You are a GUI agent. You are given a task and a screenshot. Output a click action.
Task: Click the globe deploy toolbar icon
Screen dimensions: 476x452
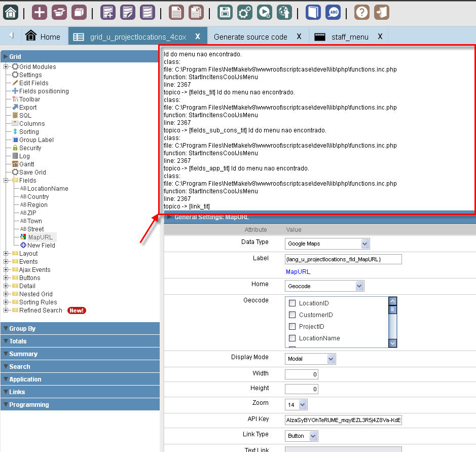(284, 13)
